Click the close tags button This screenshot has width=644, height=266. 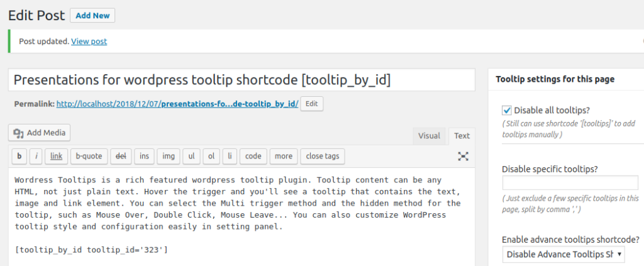pos(322,156)
